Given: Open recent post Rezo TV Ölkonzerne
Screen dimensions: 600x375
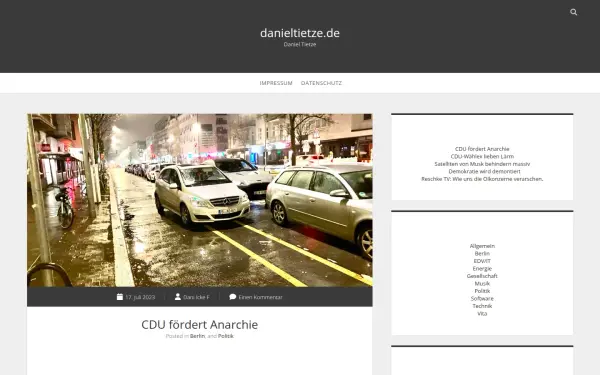Looking at the screenshot, I should pos(482,179).
